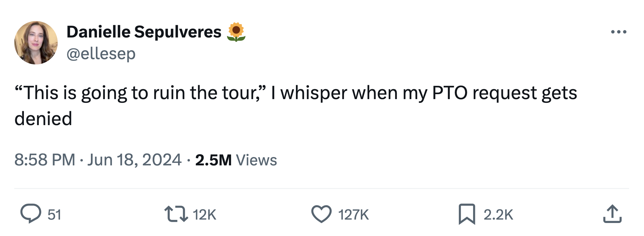Click the 2.5M view count number

click(x=213, y=160)
